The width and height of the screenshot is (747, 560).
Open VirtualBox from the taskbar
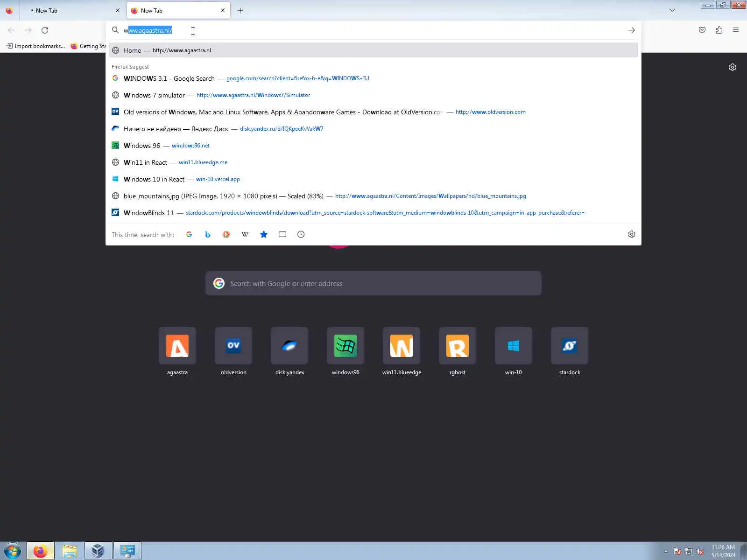point(98,551)
